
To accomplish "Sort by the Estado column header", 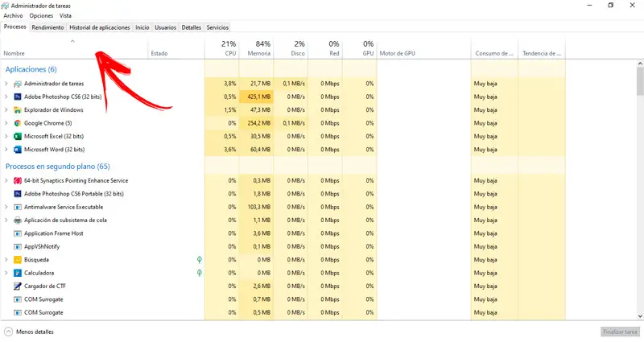I will pyautogui.click(x=176, y=48).
